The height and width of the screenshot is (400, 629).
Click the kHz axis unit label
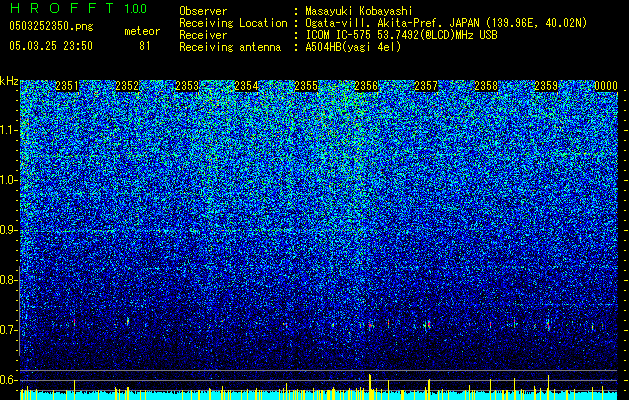pos(9,81)
